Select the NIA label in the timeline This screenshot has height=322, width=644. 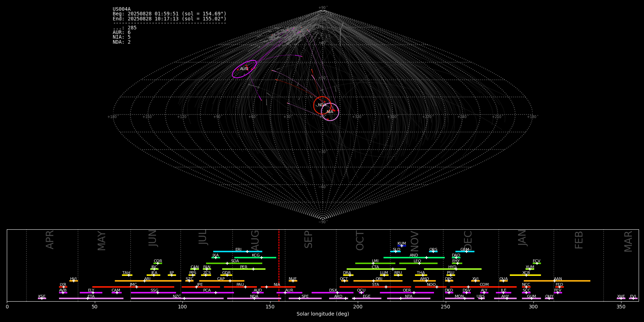pos(277,285)
